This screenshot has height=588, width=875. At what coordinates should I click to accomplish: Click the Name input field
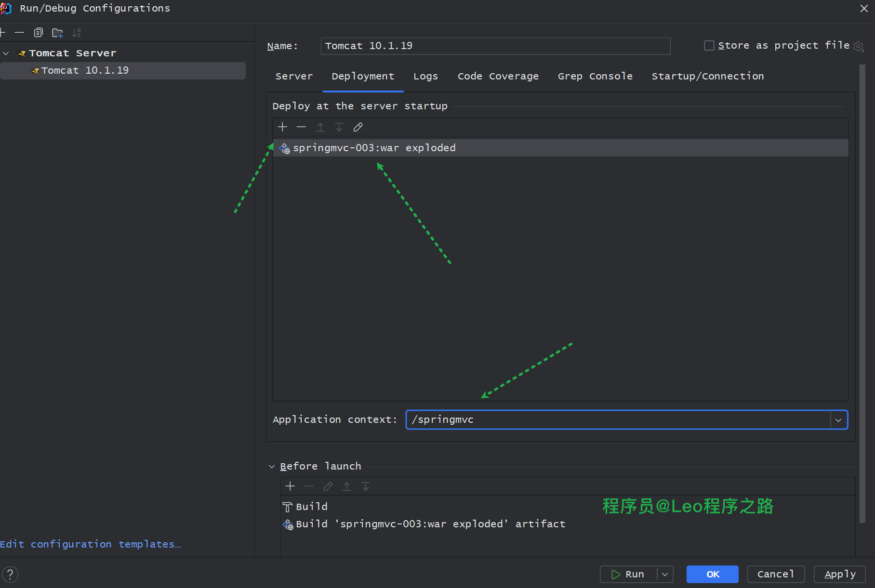(x=495, y=46)
